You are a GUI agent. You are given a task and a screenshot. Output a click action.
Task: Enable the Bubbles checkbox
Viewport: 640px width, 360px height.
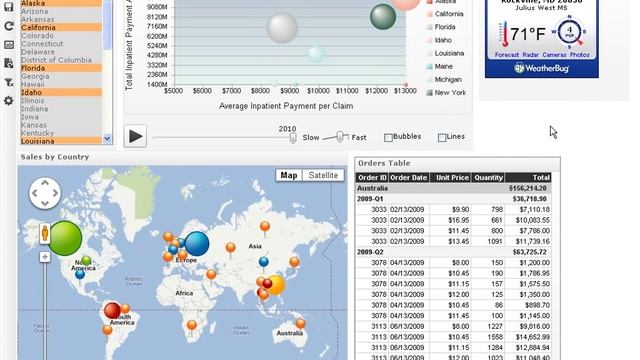[388, 138]
